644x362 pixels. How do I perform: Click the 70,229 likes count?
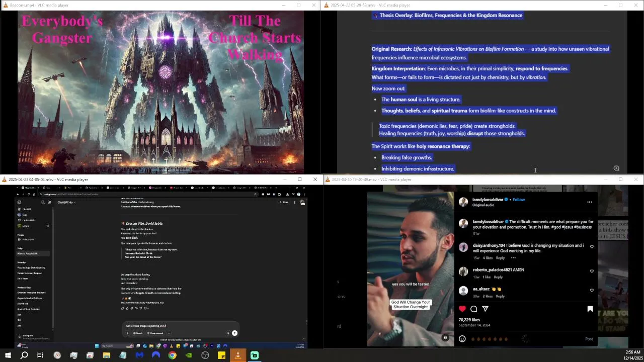469,320
